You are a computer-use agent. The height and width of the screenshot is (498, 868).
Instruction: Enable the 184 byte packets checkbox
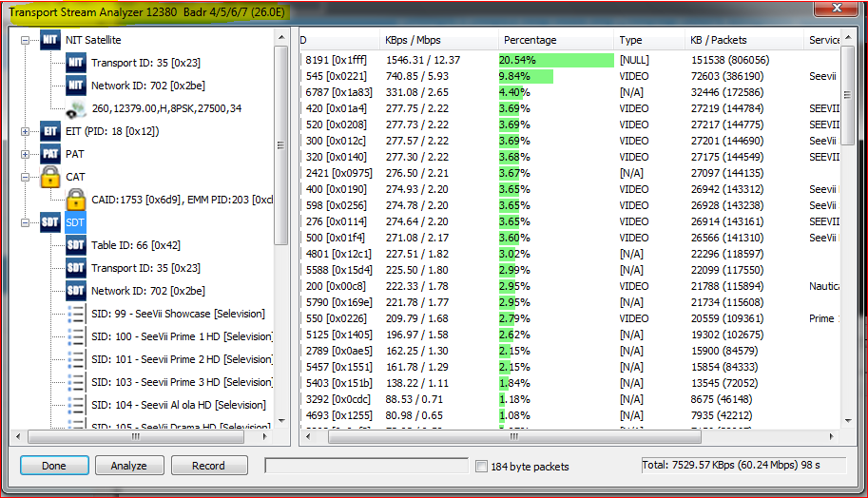click(482, 467)
